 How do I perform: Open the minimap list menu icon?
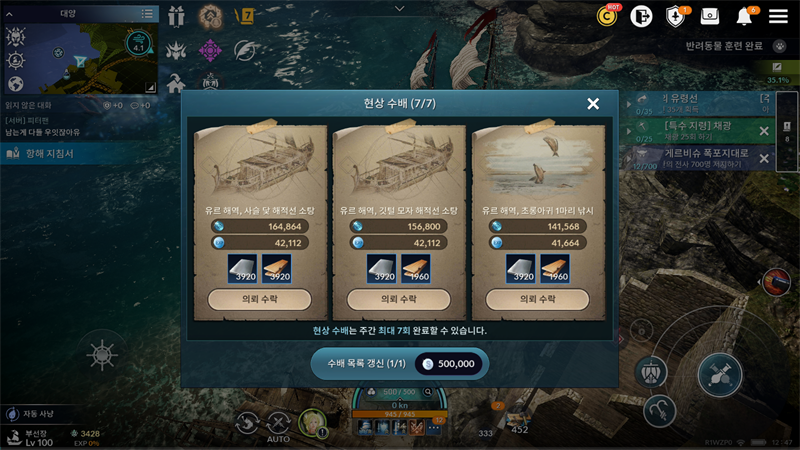pyautogui.click(x=147, y=13)
